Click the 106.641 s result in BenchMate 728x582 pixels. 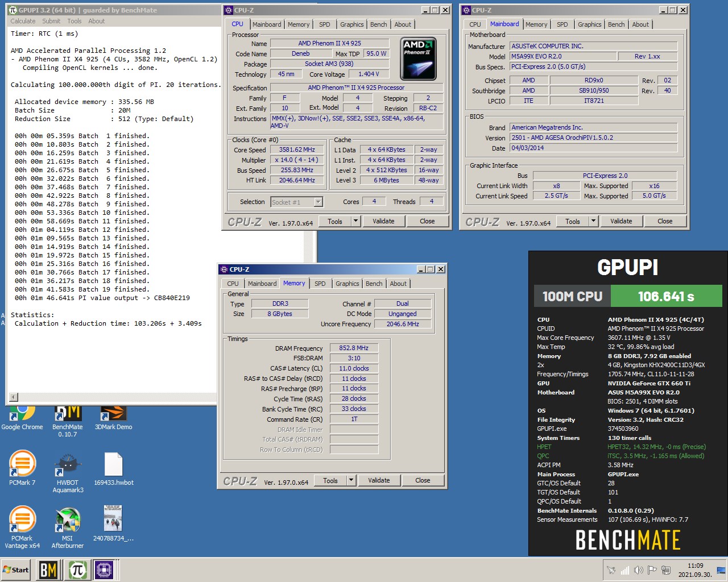[666, 296]
